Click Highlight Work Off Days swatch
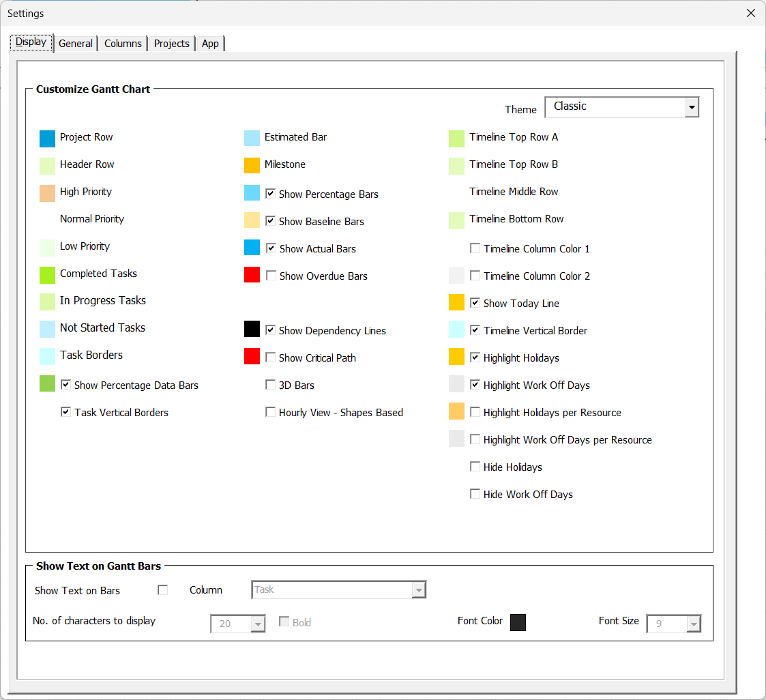766x700 pixels. click(457, 384)
